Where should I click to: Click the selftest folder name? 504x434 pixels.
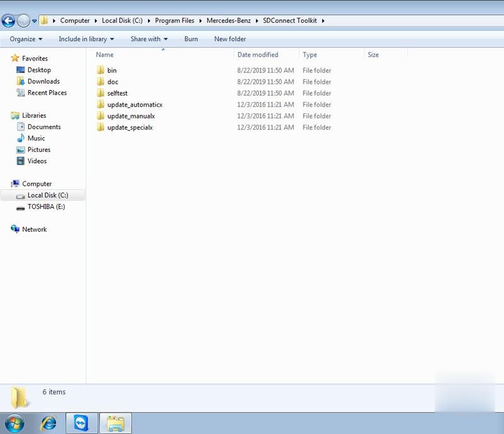coord(117,93)
